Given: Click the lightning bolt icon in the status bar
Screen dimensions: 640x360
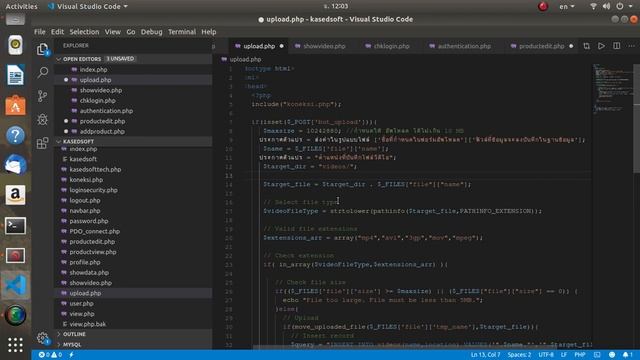Looking at the screenshot, I should click(x=71, y=355).
